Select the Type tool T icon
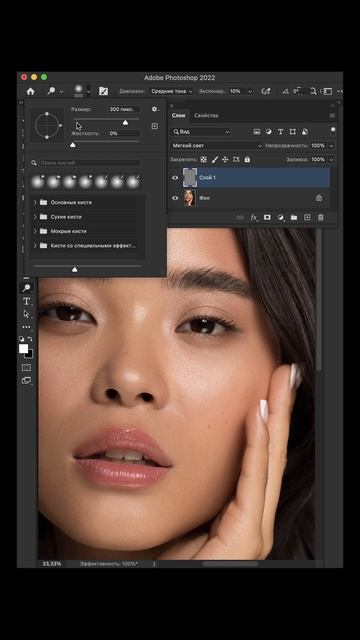 point(27,302)
